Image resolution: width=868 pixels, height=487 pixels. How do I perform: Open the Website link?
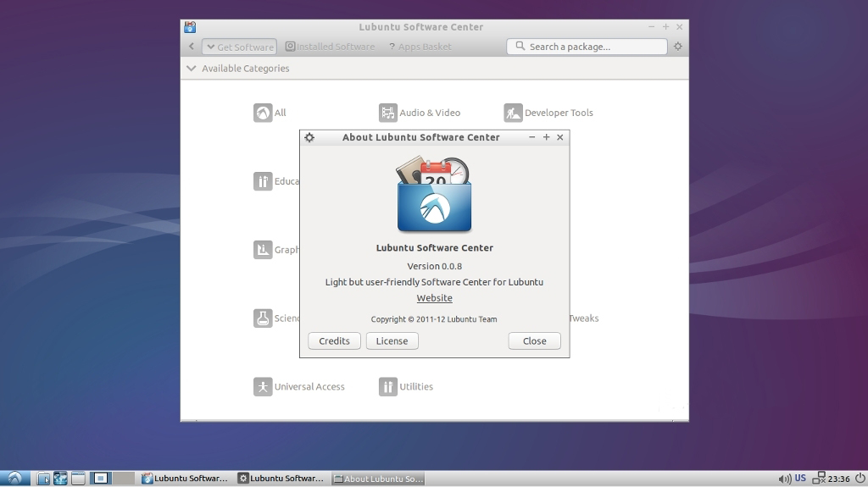435,298
